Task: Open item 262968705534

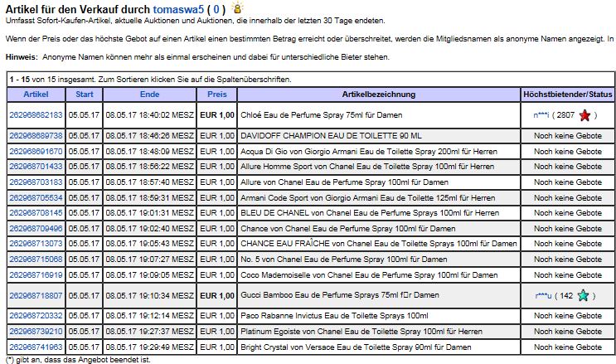Action: click(36, 197)
